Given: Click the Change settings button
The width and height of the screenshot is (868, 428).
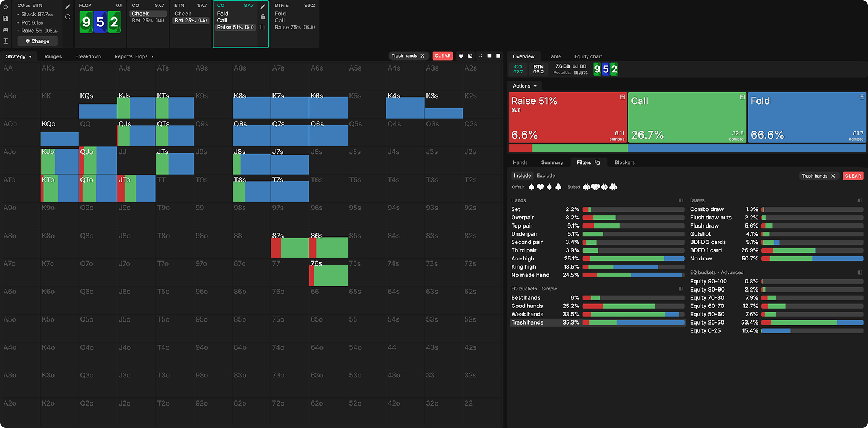Looking at the screenshot, I should pos(37,41).
